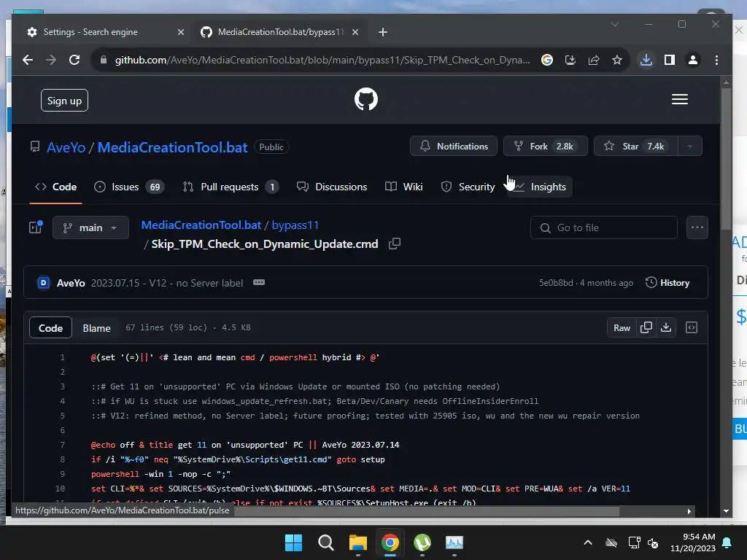Open the commit message 2023.07.15 - V12
This screenshot has width=747, height=560.
(x=167, y=283)
